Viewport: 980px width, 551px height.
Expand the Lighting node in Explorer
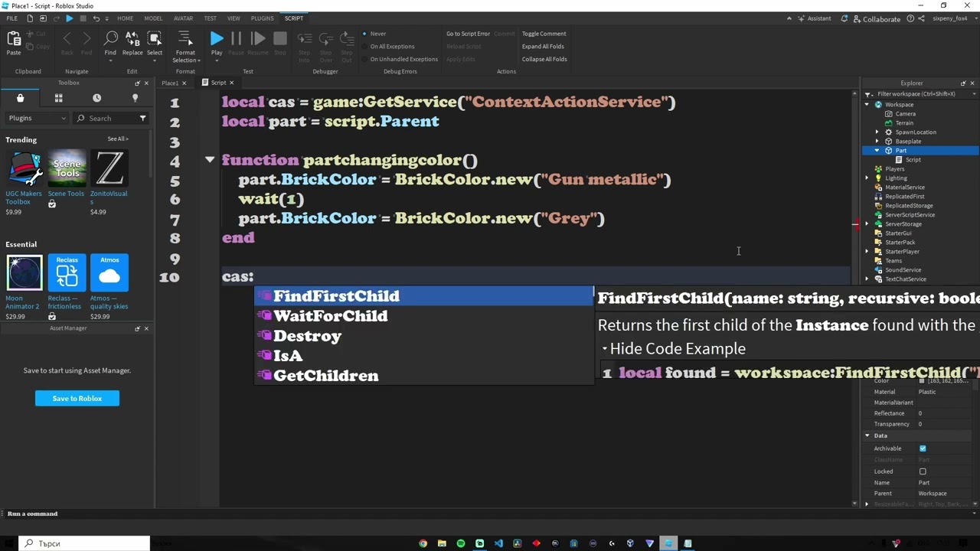click(867, 178)
